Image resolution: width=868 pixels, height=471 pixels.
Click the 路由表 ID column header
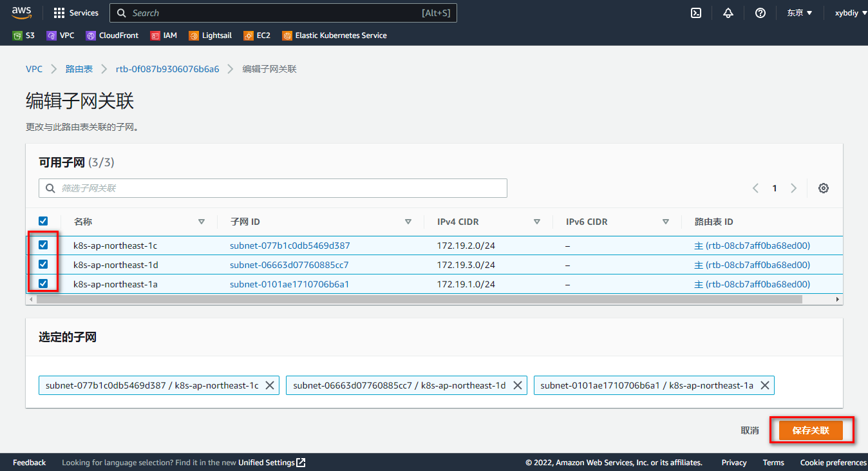point(713,222)
